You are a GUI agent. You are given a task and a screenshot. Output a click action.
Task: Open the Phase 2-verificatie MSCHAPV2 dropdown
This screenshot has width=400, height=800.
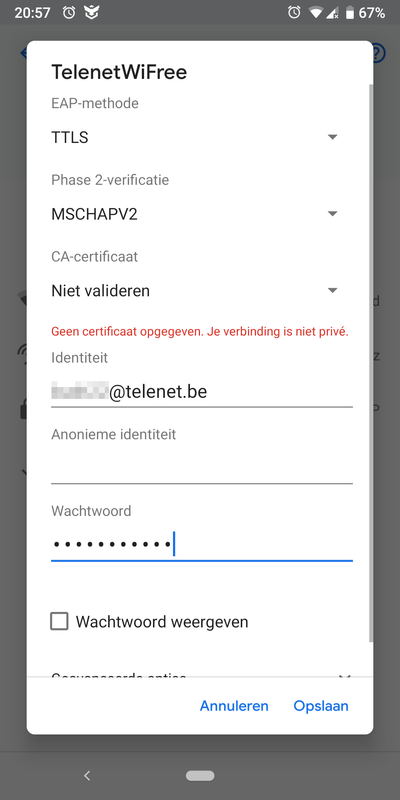coord(194,214)
